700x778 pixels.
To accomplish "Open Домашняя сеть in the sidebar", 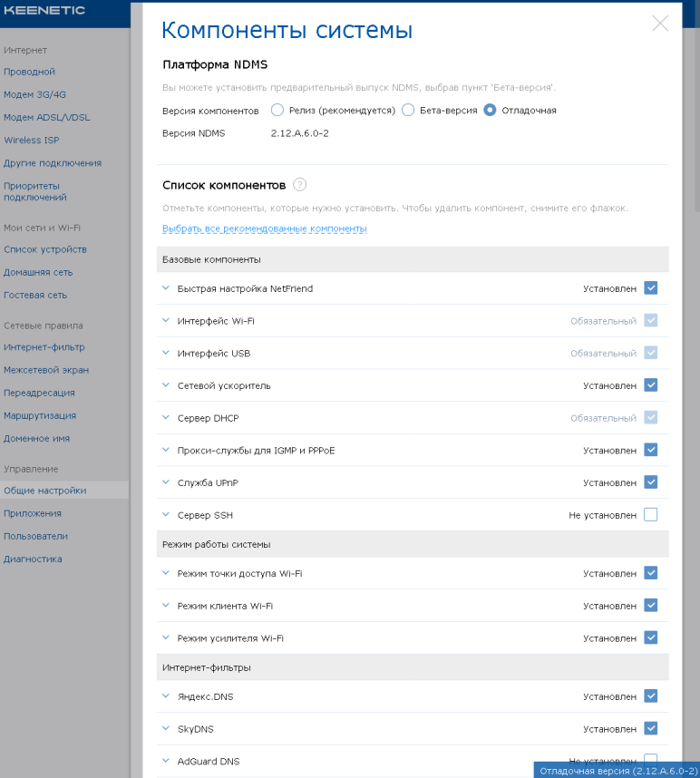I will click(x=38, y=272).
